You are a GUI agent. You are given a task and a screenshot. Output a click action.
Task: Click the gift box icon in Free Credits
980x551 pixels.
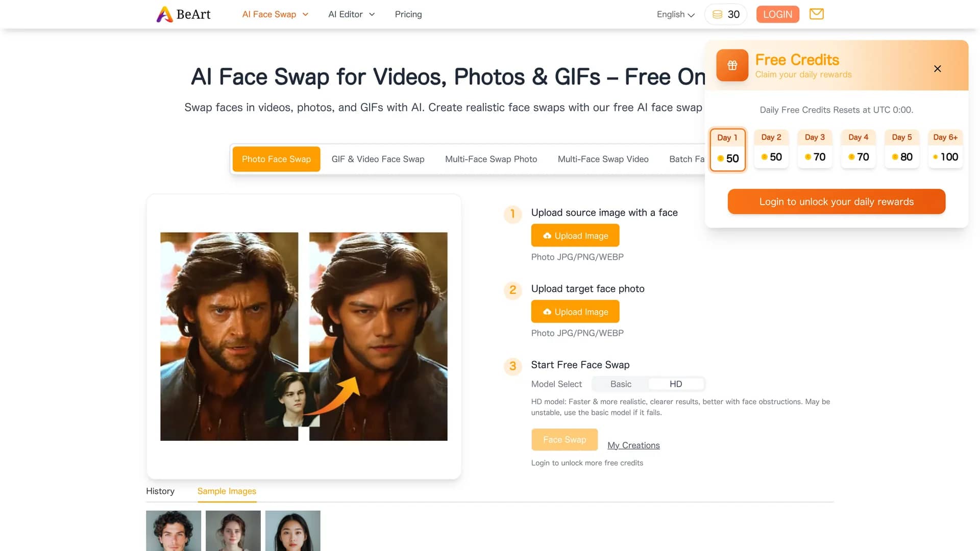(x=732, y=65)
